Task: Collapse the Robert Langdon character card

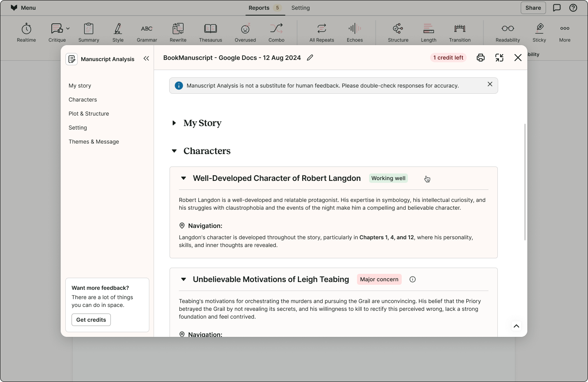Action: tap(183, 178)
